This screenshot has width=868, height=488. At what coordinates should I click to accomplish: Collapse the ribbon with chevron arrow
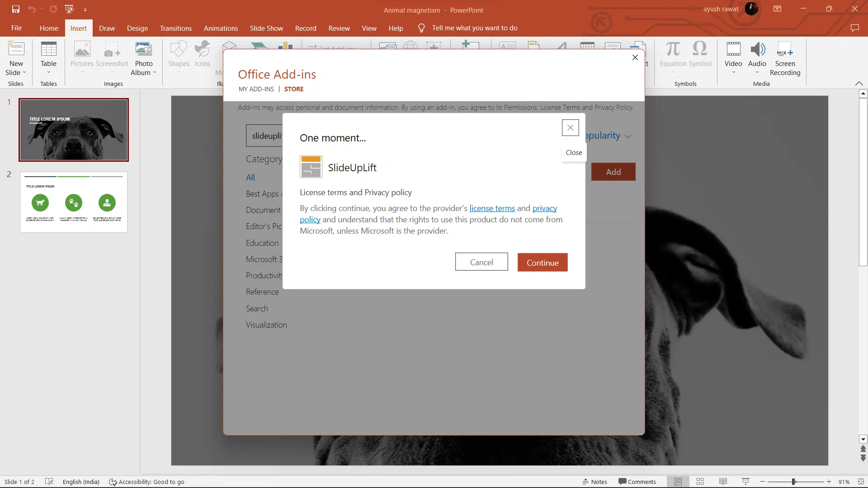click(859, 84)
